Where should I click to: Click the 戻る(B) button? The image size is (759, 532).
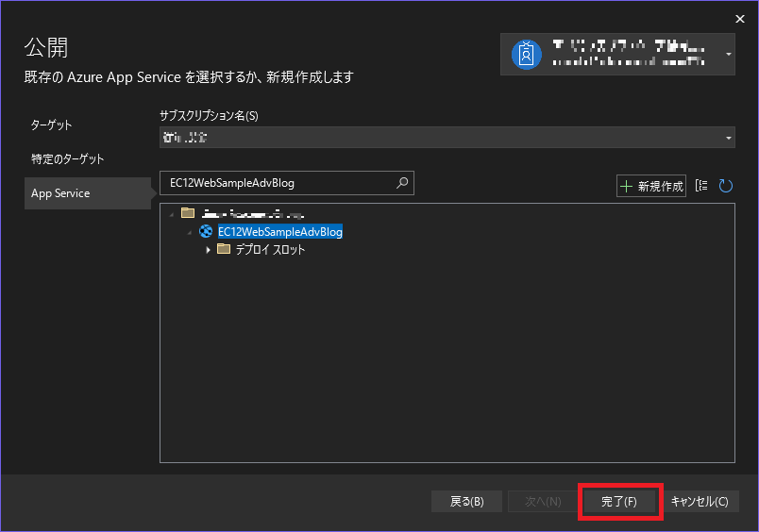pyautogui.click(x=466, y=502)
